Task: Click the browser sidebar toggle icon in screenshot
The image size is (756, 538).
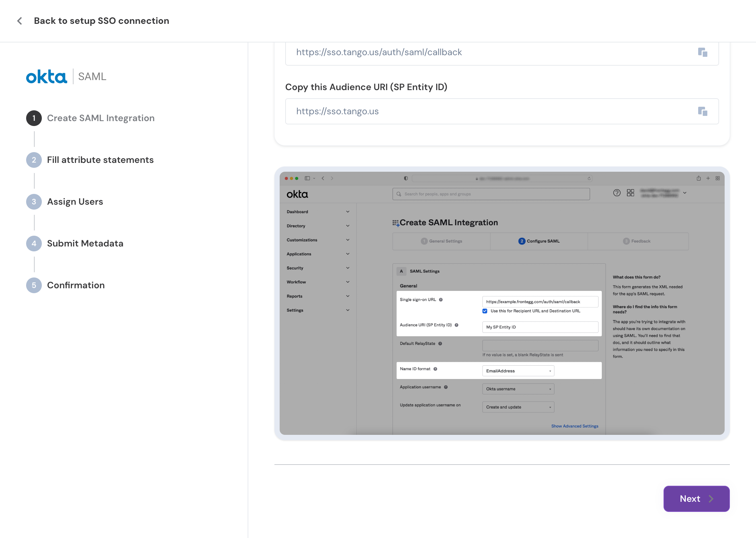Action: click(x=307, y=178)
